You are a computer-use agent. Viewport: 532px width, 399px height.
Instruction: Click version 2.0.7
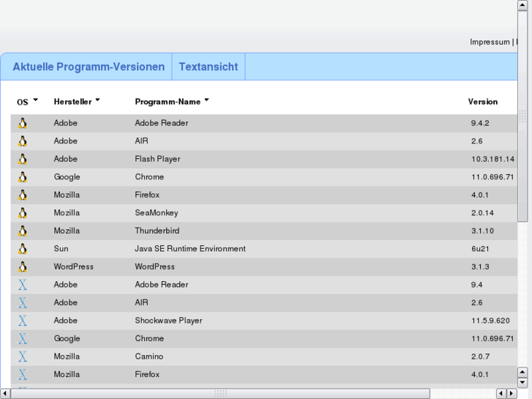pyautogui.click(x=480, y=357)
